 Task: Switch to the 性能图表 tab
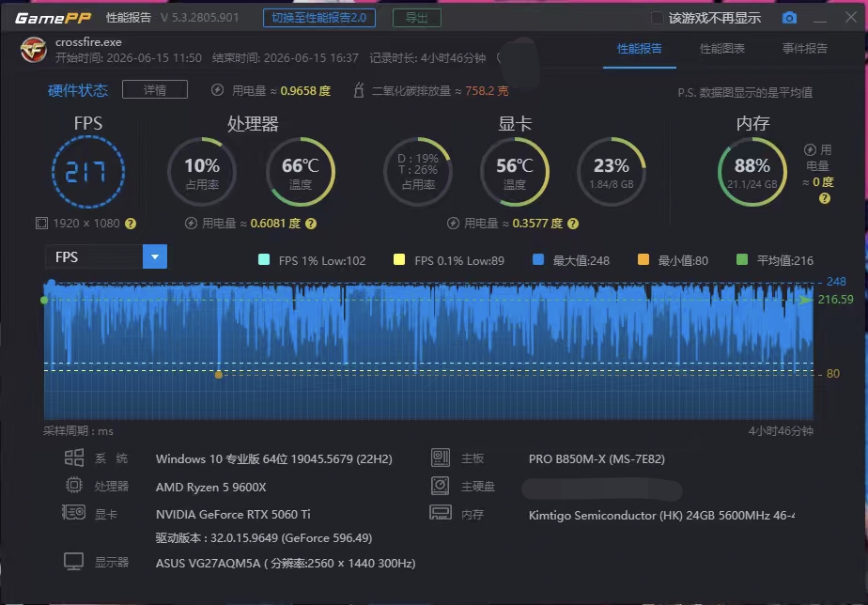click(x=721, y=49)
